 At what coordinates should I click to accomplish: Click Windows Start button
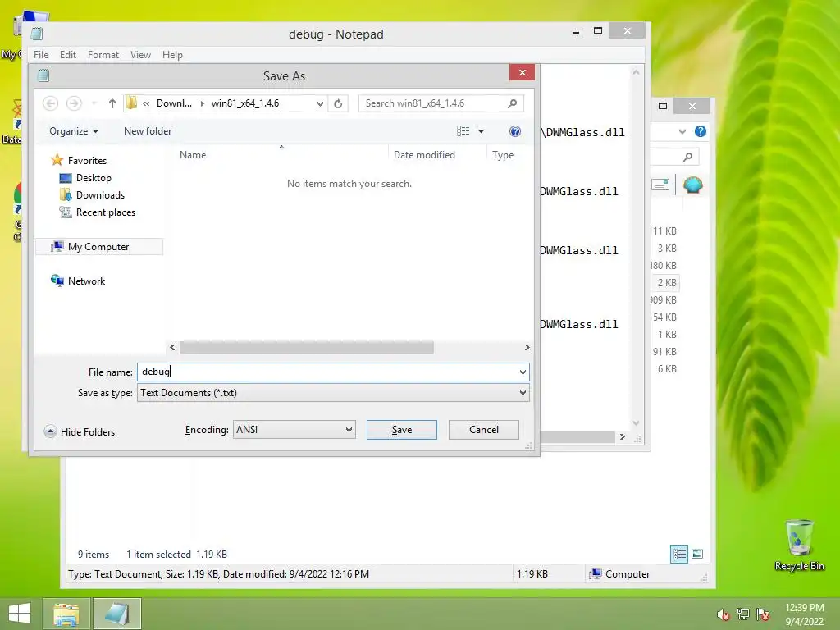point(20,614)
